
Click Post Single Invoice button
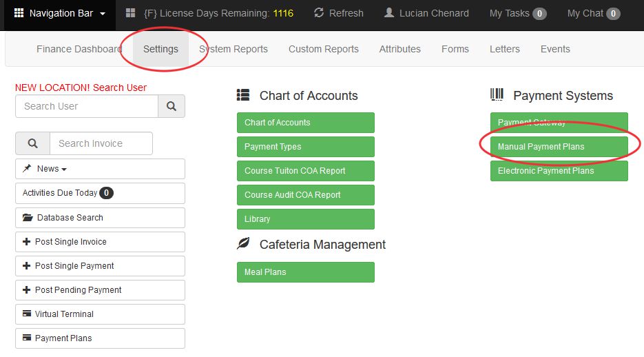click(x=100, y=241)
